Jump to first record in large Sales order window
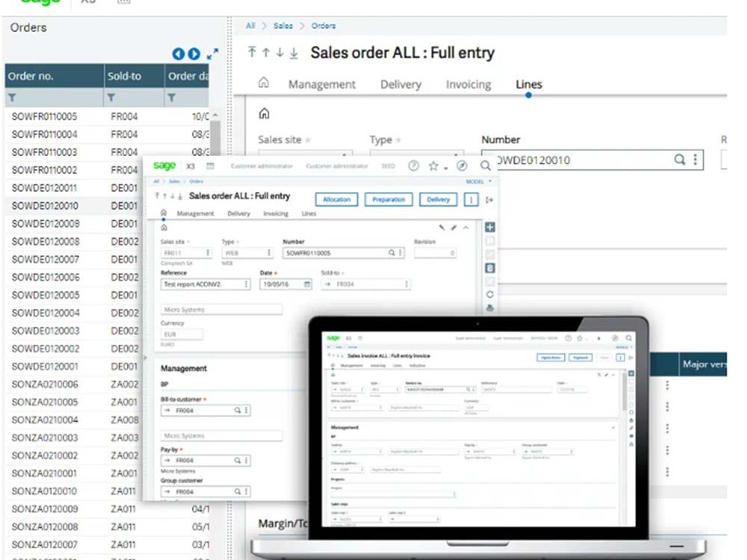The image size is (747, 560). point(252,52)
